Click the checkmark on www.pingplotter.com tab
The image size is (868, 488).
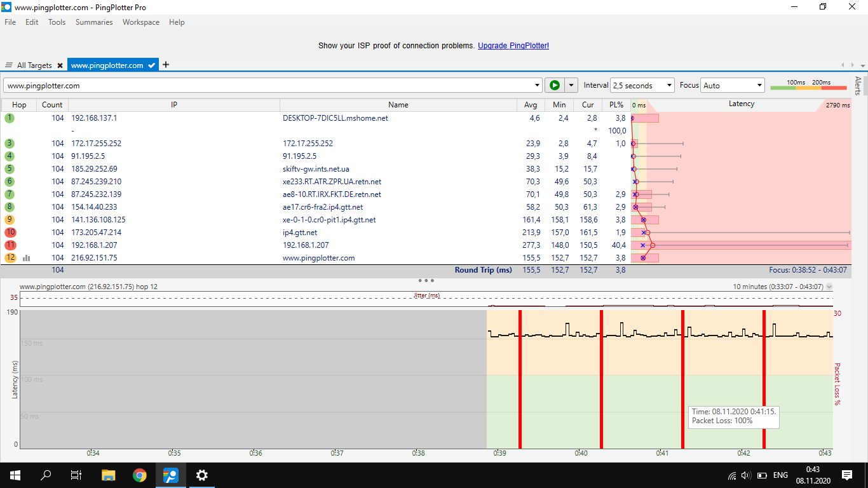click(152, 65)
